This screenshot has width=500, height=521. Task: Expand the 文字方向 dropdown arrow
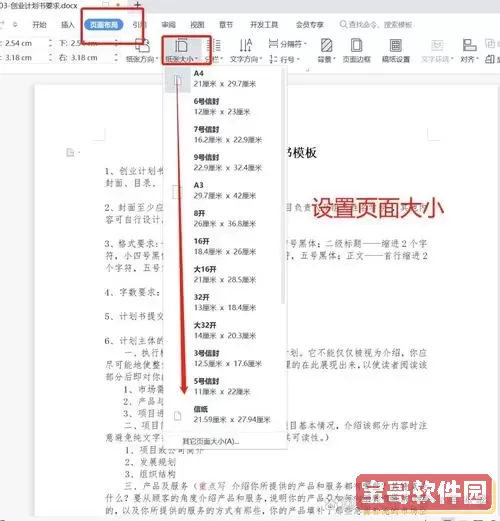coord(261,59)
